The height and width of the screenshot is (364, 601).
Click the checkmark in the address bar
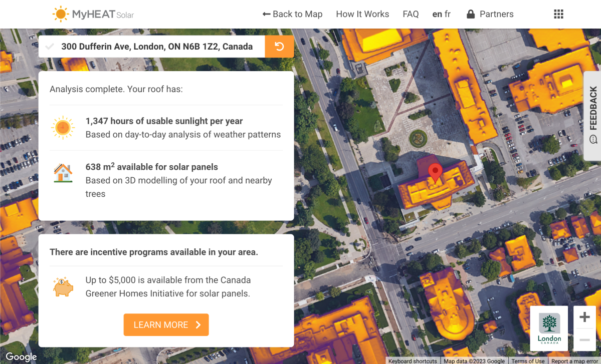(49, 46)
